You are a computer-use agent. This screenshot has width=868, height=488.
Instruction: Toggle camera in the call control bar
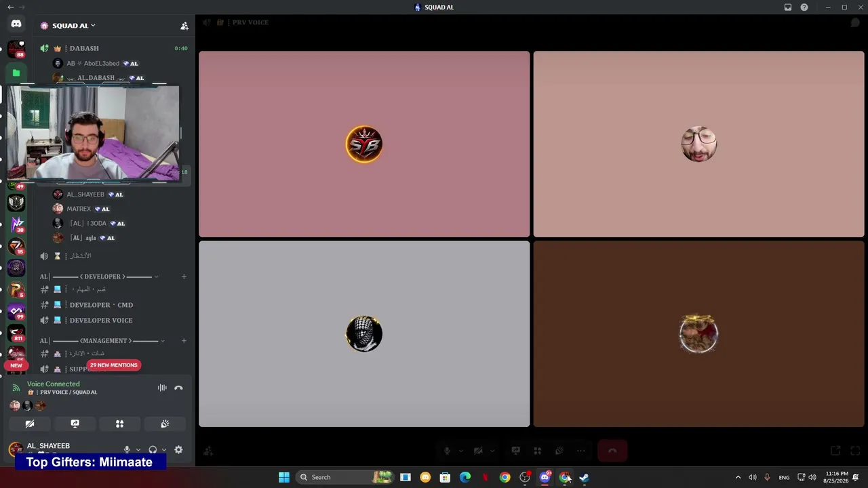(x=478, y=451)
